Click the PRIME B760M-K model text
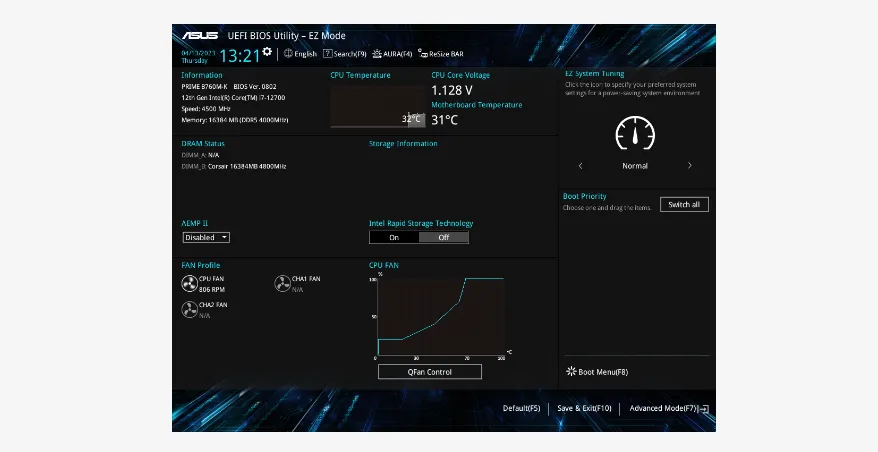Screen dimensions: 878x452 [204, 87]
